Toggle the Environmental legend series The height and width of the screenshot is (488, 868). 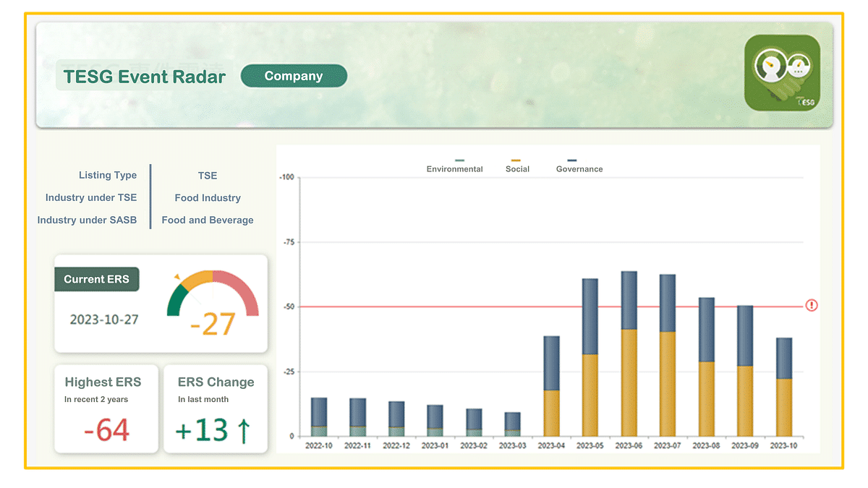[454, 168]
